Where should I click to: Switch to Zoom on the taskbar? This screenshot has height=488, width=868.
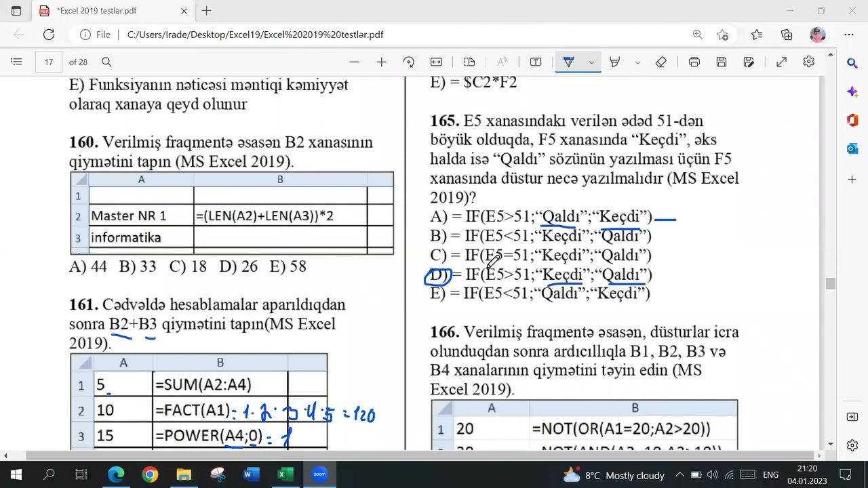tap(319, 474)
